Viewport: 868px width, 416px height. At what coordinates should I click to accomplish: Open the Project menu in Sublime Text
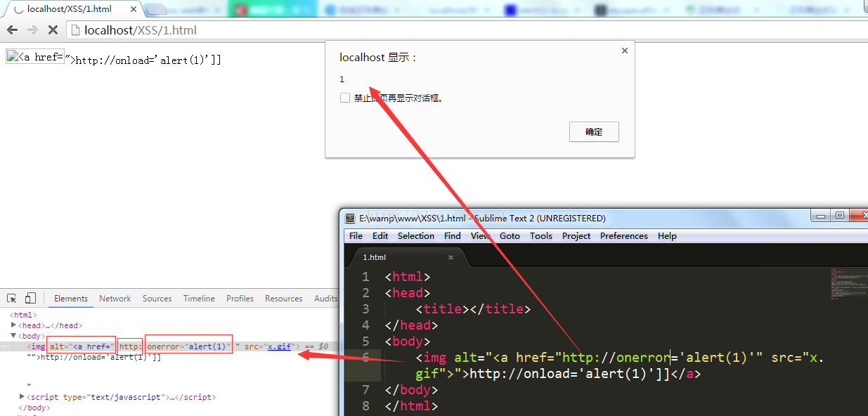[576, 236]
